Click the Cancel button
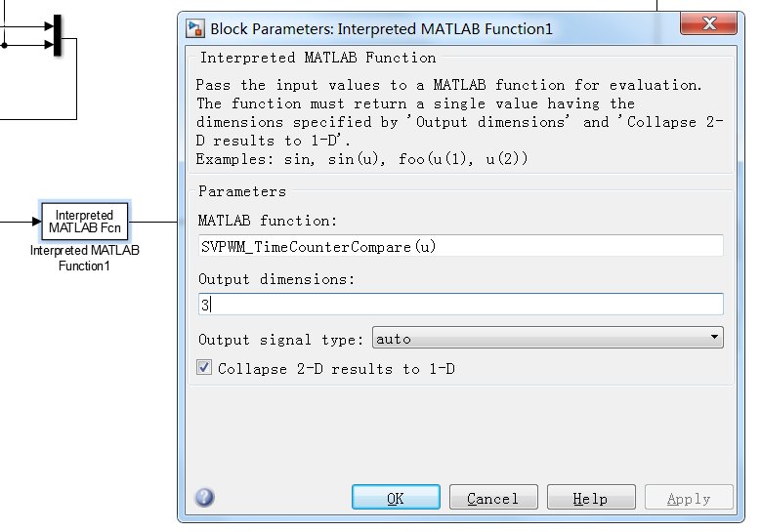Screen dimensions: 761x532 (493, 497)
